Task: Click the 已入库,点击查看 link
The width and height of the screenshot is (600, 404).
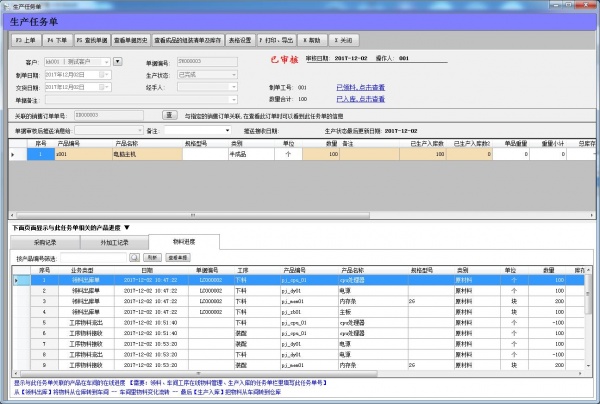Action: (358, 100)
